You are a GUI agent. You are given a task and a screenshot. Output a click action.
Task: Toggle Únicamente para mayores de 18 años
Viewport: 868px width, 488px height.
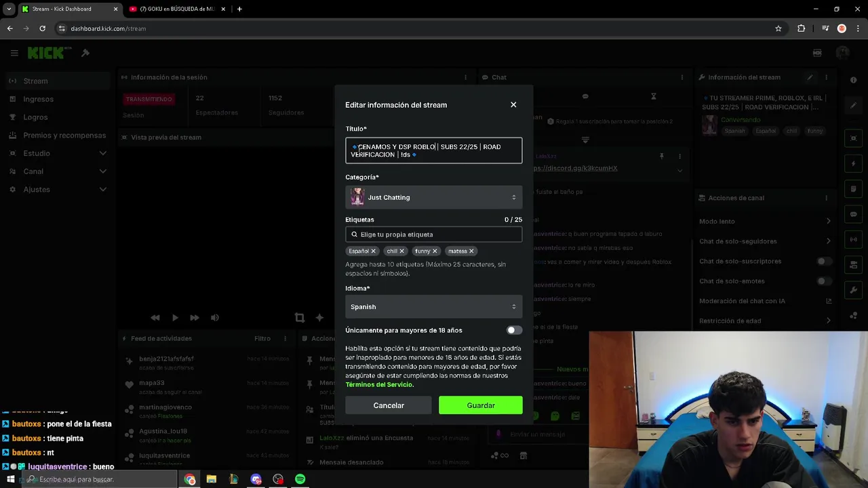click(x=514, y=330)
